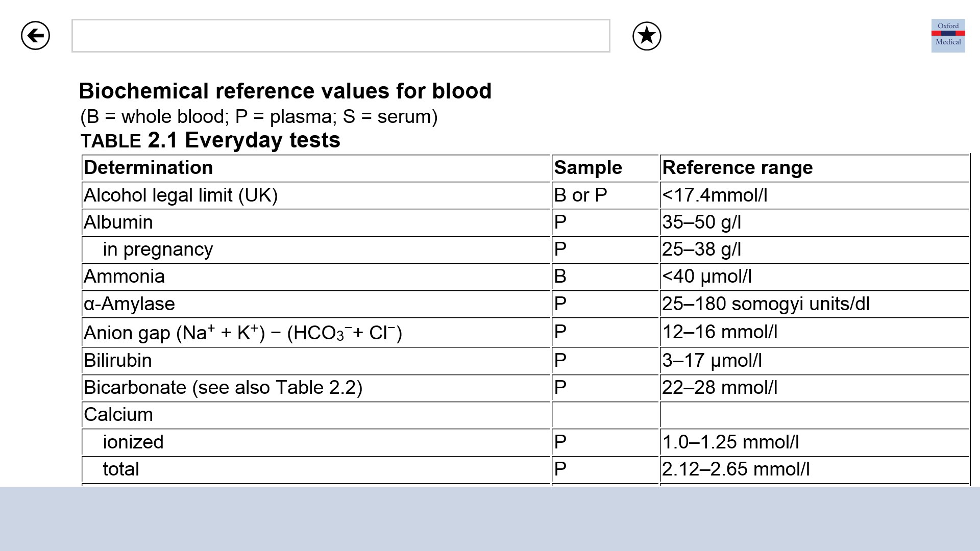Click the α-Amylase row label
Image resolution: width=980 pixels, height=551 pixels.
(130, 304)
